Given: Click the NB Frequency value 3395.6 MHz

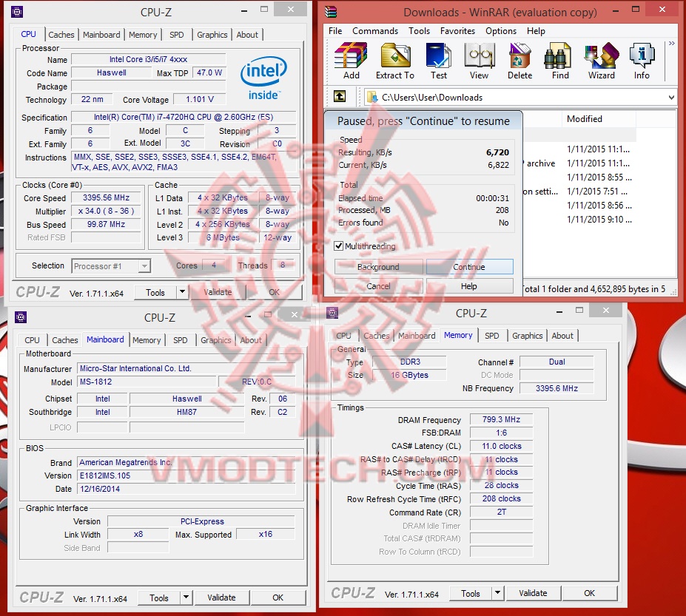Looking at the screenshot, I should [x=556, y=388].
